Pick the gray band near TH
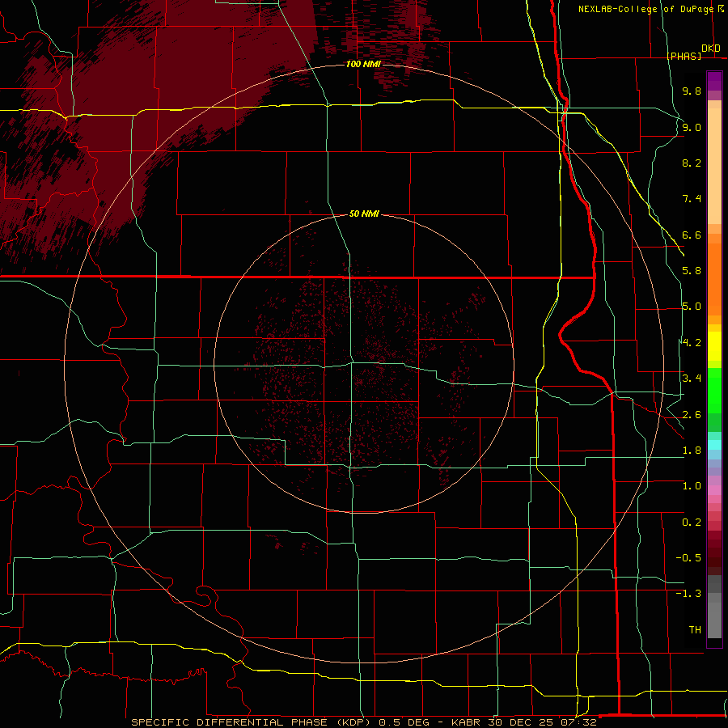 click(714, 622)
